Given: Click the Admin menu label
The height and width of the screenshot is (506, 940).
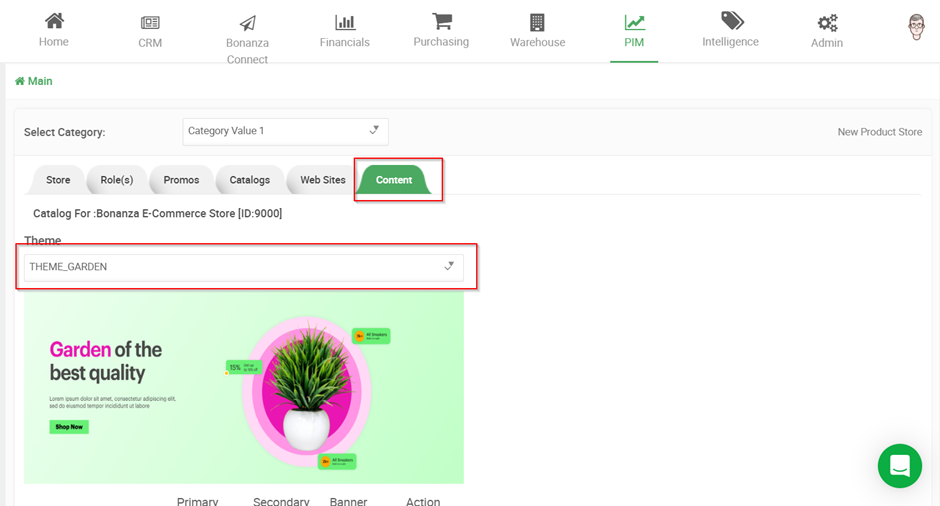Looking at the screenshot, I should click(827, 43).
